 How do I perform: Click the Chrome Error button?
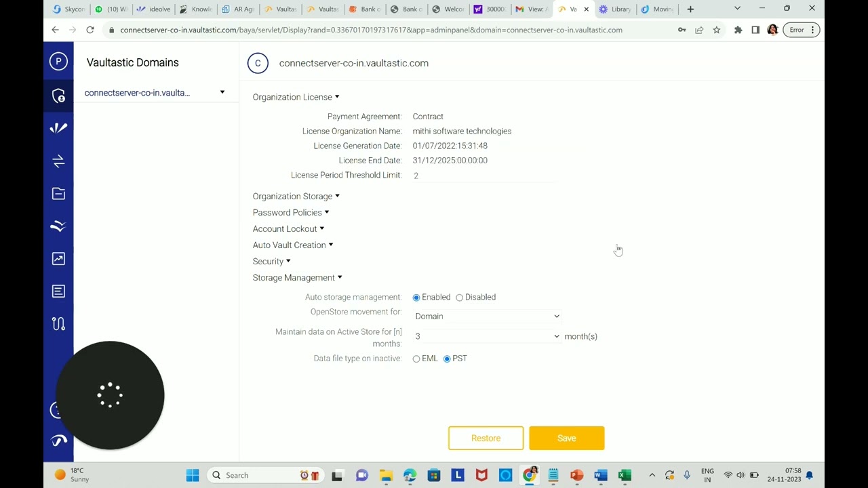click(x=801, y=30)
